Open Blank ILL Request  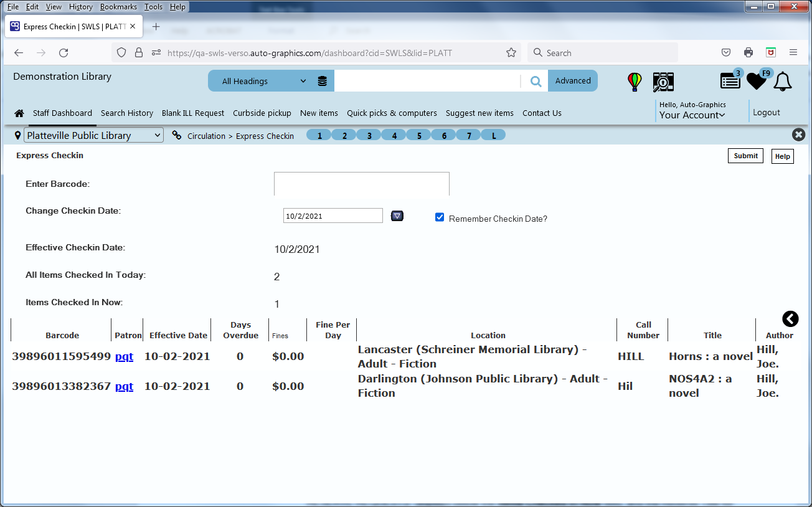(x=193, y=113)
